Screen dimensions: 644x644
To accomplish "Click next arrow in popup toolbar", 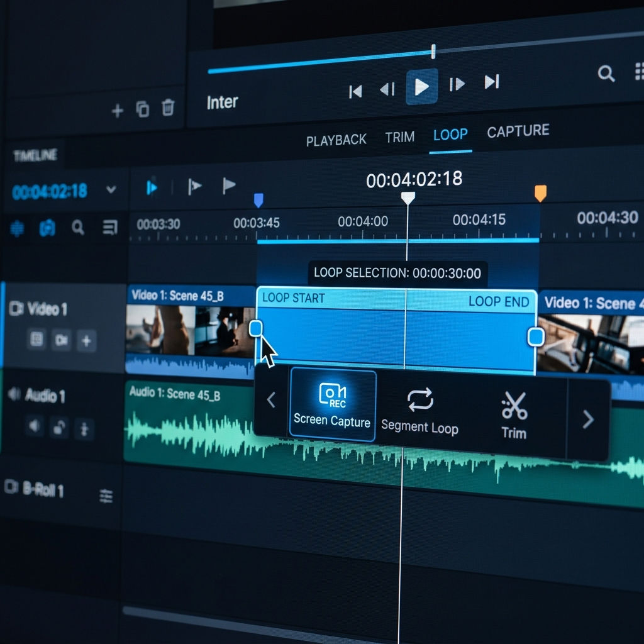I will coord(588,419).
